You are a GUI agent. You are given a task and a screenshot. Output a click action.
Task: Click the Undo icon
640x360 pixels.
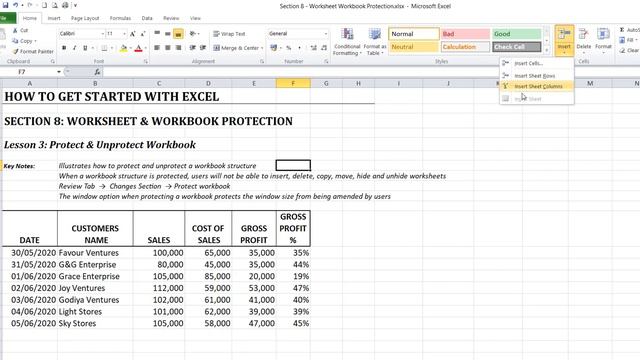pos(15,5)
